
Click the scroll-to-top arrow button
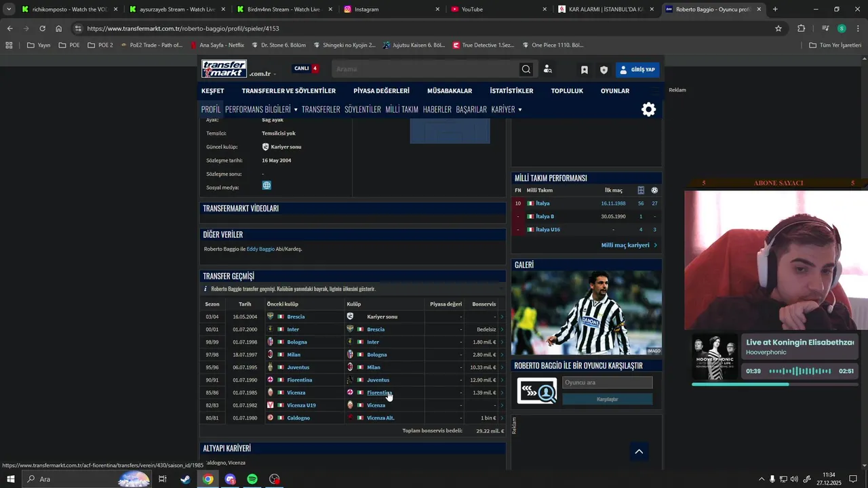point(638,451)
